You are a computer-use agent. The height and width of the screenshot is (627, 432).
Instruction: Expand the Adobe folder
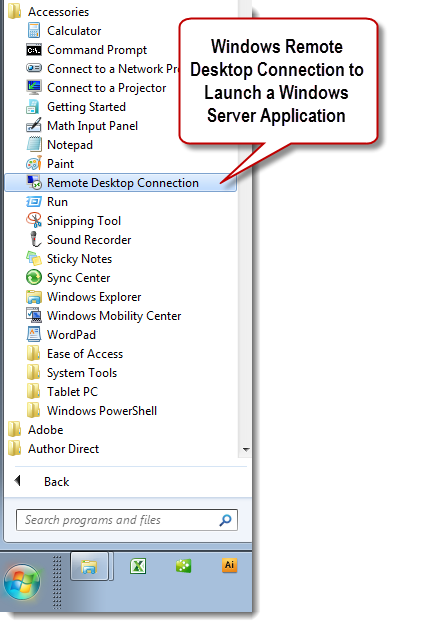pos(15,429)
